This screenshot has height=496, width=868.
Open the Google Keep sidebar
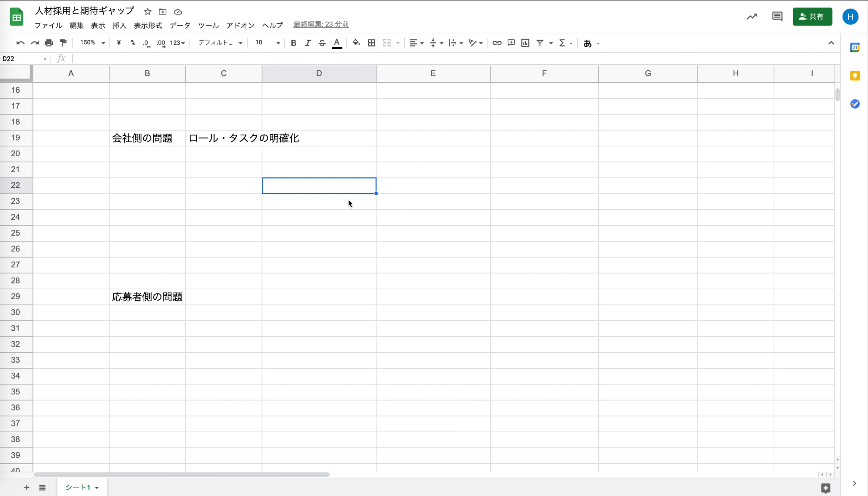(x=855, y=75)
